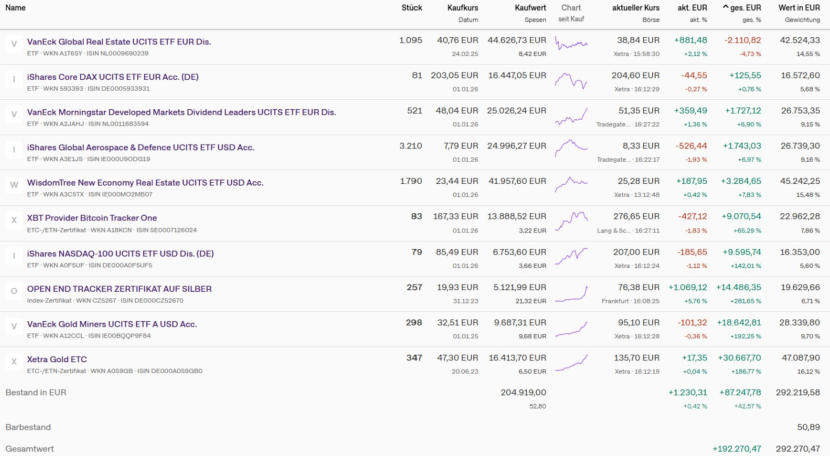Screen dimensions: 830x456
Task: Click the I badge beside iShares Core DAX
Action: (x=13, y=80)
